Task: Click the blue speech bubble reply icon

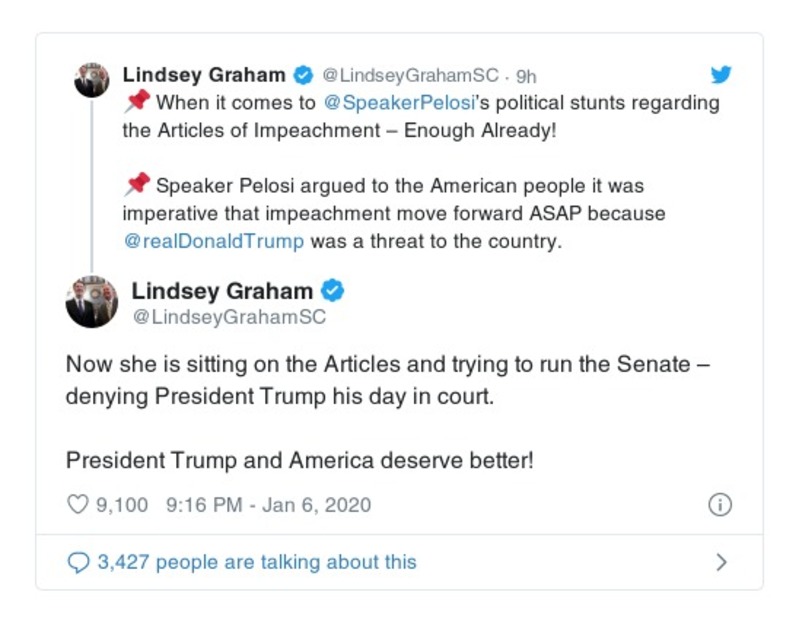Action: (x=78, y=563)
